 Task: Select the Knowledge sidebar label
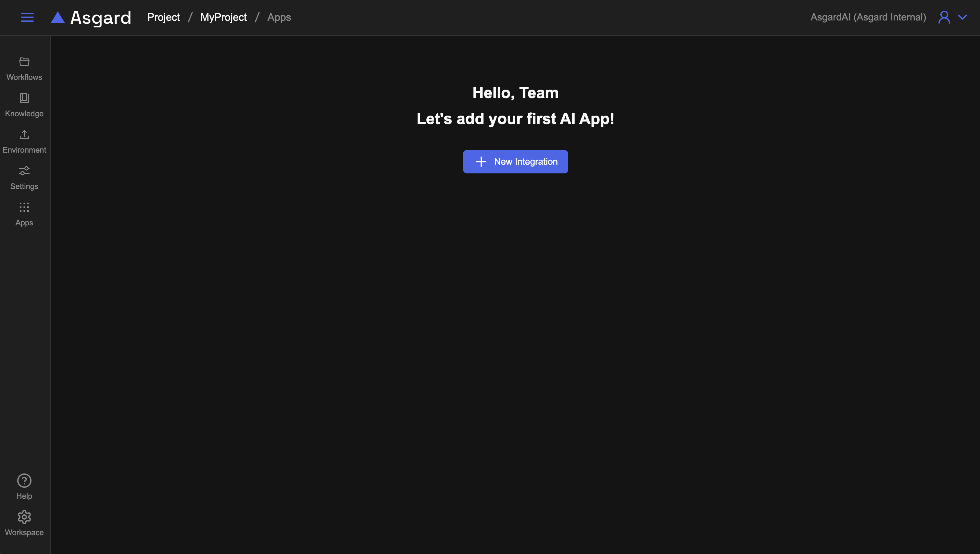coord(24,114)
